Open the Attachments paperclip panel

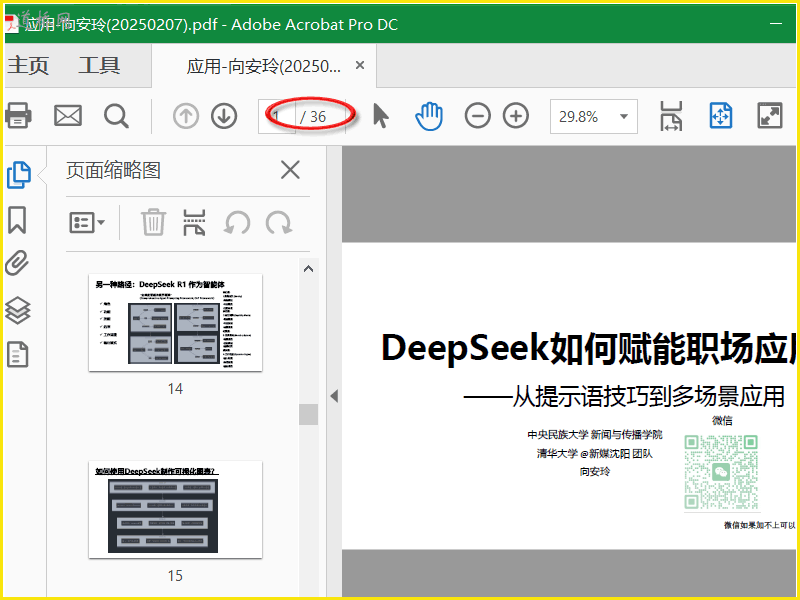pos(17,263)
